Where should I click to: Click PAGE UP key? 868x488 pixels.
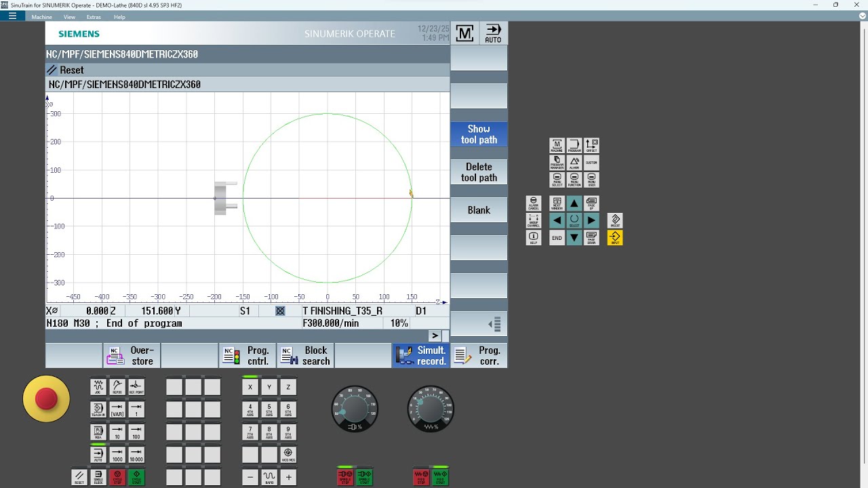click(x=591, y=203)
